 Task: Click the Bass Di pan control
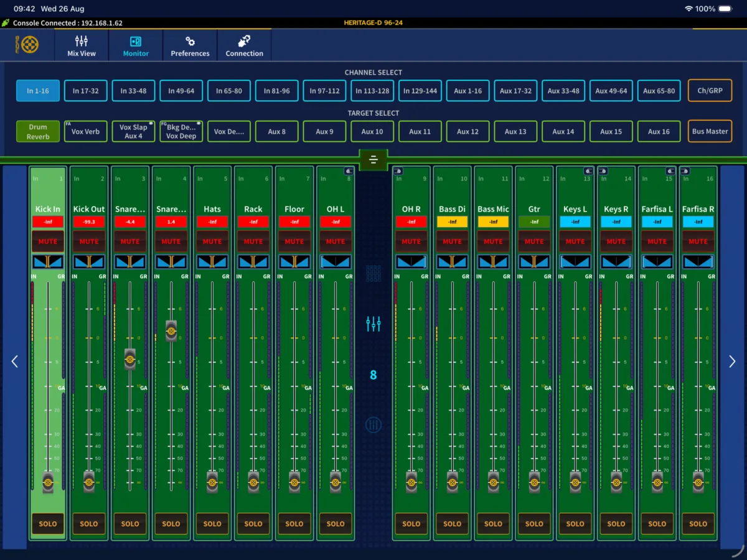[x=453, y=261]
